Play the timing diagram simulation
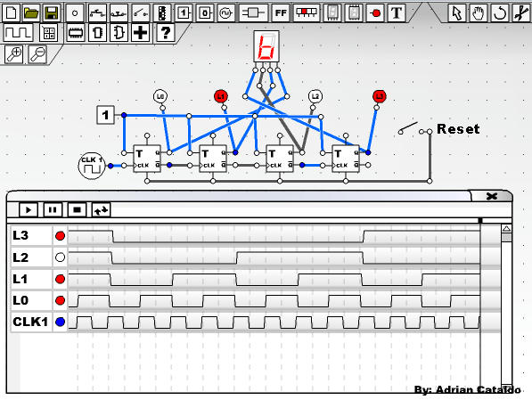 tap(29, 210)
